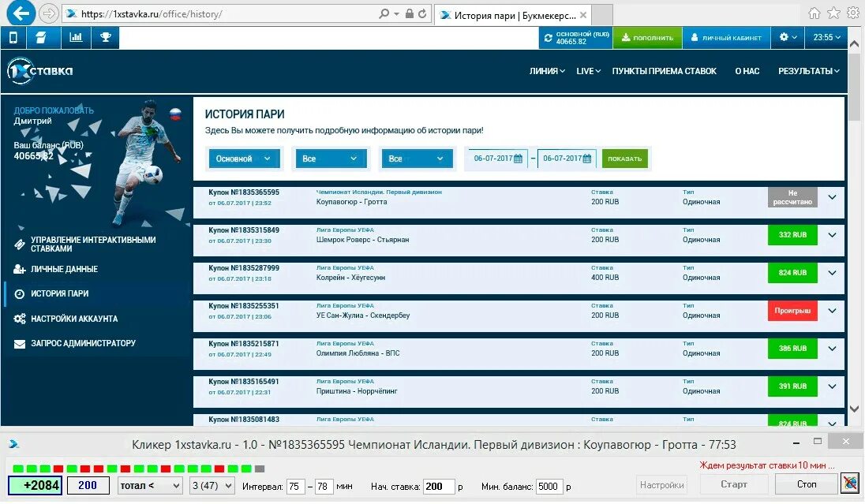Click the page scrollbar up arrow
Screen dimensions: 865x504
pyautogui.click(x=855, y=43)
